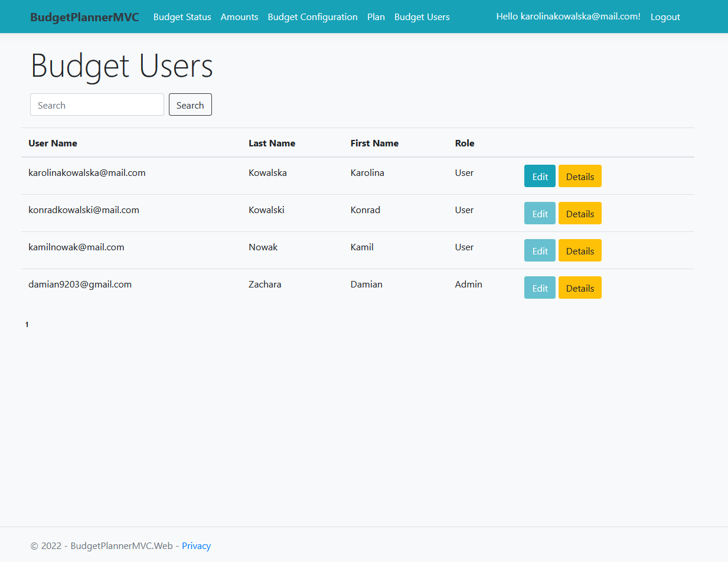Click the Role column header

(x=465, y=143)
